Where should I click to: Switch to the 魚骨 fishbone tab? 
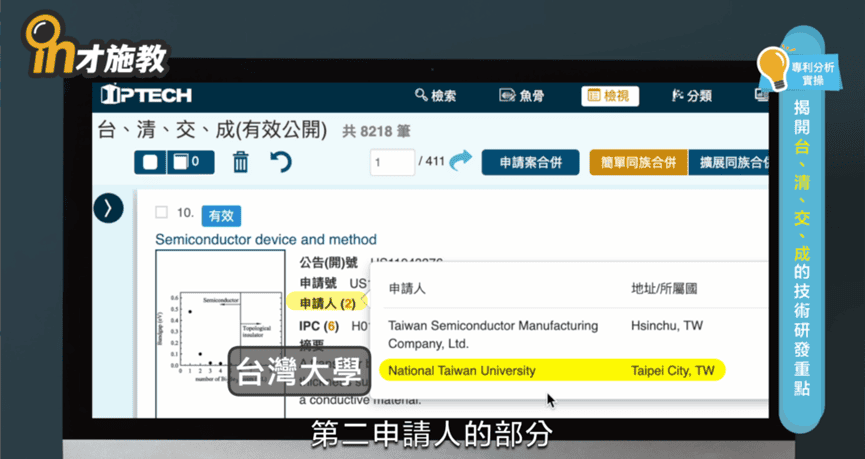pos(521,96)
